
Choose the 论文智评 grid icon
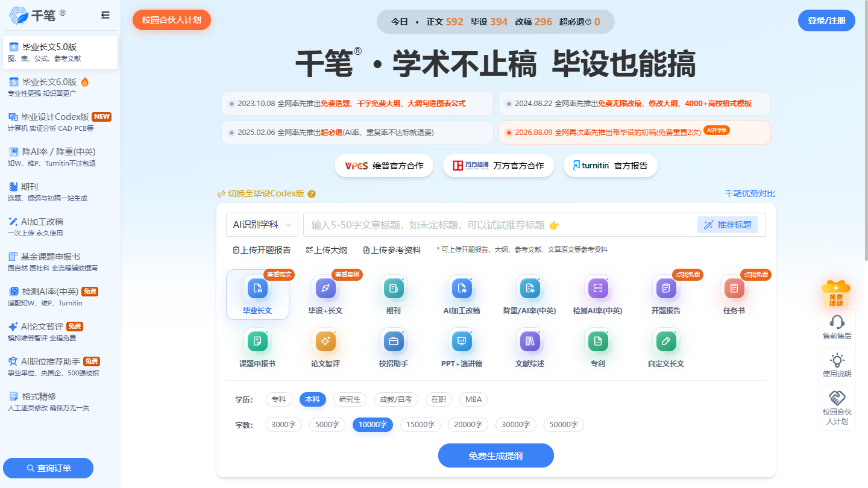pos(325,341)
